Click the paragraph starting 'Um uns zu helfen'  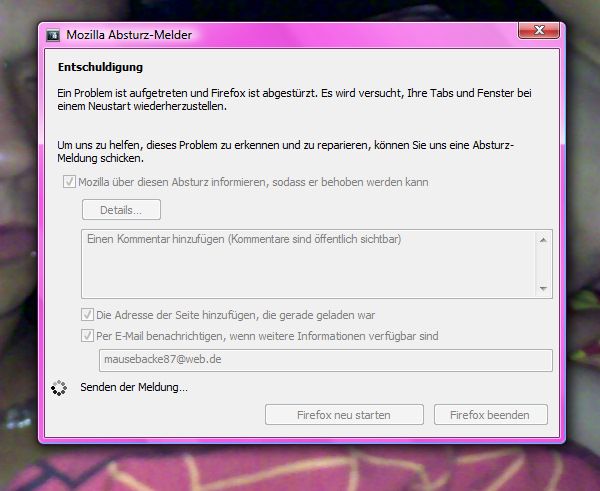[x=285, y=152]
